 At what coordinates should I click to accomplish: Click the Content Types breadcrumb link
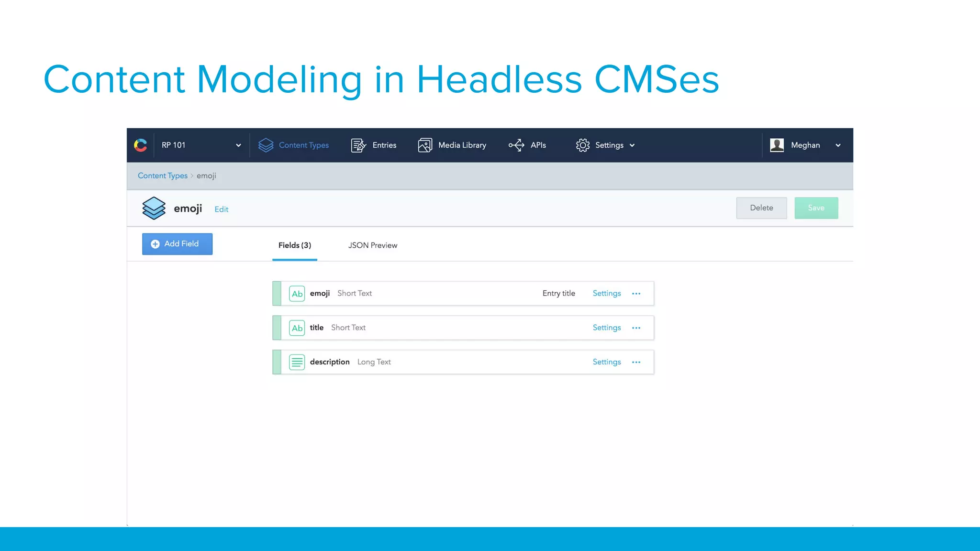[162, 176]
